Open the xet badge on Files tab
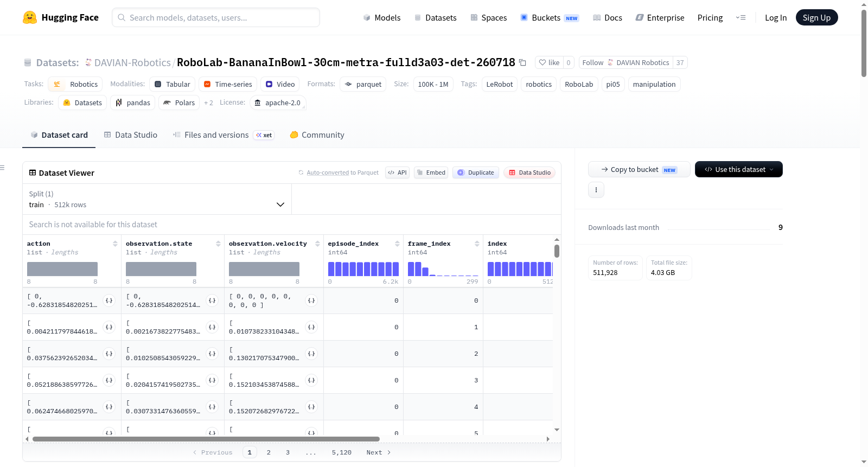868x467 pixels. coord(264,135)
